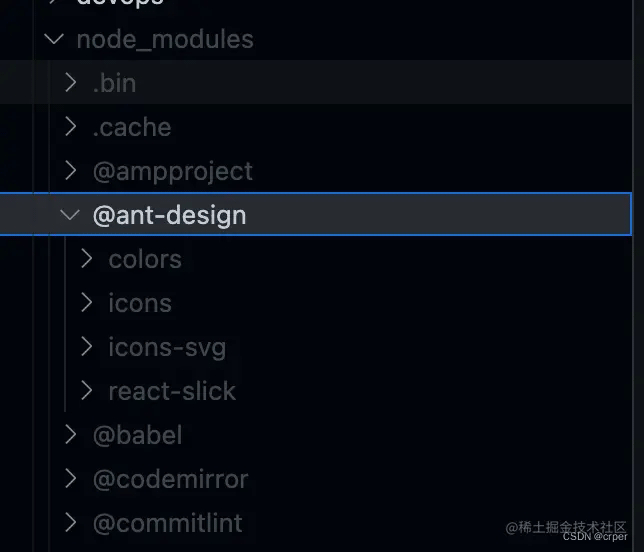Viewport: 644px width, 552px height.
Task: Expand the @ampproject folder chevron
Action: point(71,170)
